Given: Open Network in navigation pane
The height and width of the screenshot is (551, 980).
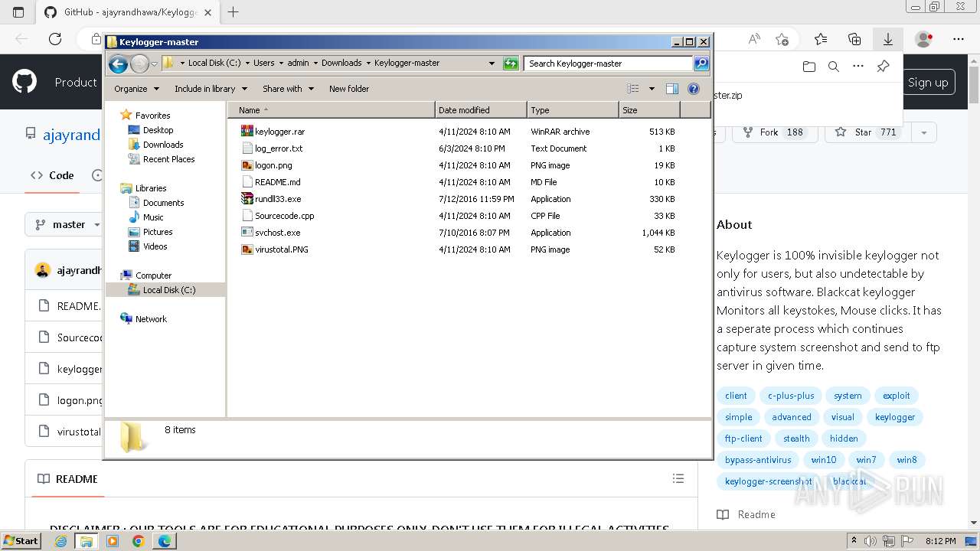Looking at the screenshot, I should 151,319.
